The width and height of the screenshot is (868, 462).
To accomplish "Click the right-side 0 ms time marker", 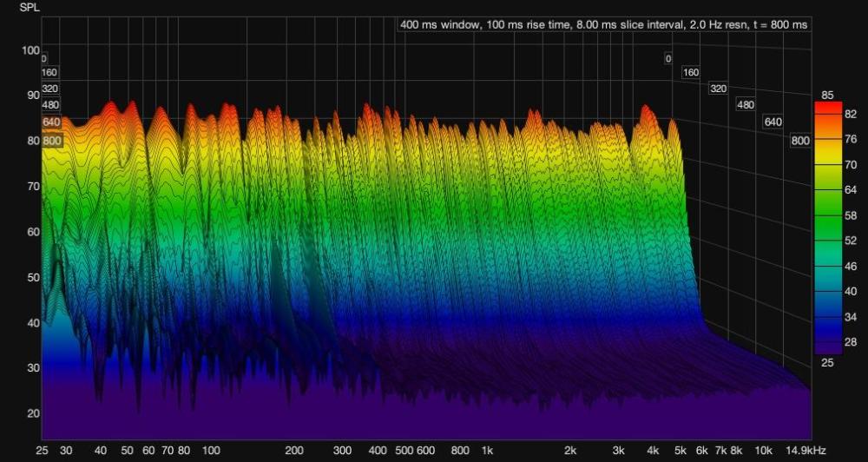I will point(668,58).
